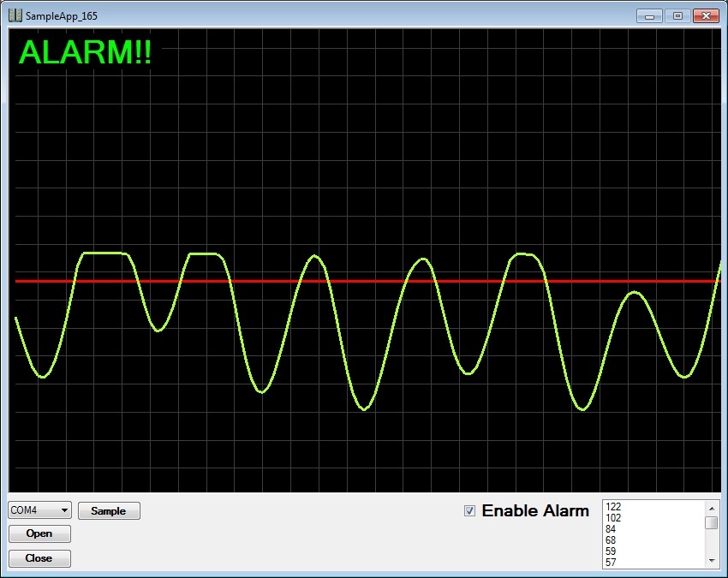
Task: Select value 102 in the sample list
Action: point(613,518)
